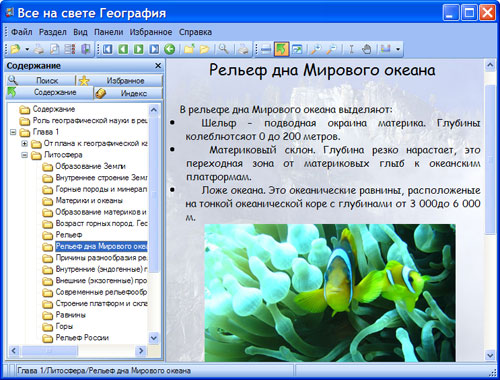Screen dimensions: 500x380
Task: Close the Содержание side panel
Action: 158,66
